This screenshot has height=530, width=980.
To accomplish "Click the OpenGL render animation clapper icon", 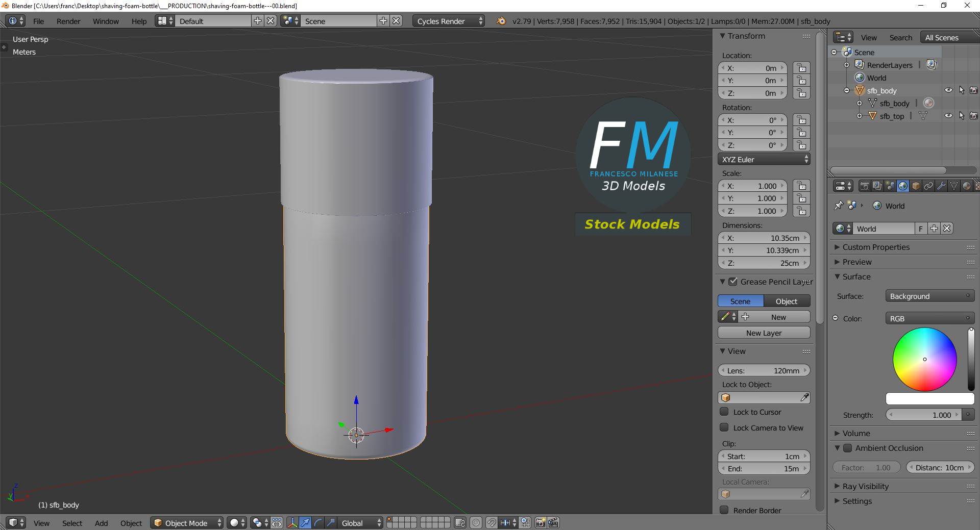I will point(553,523).
